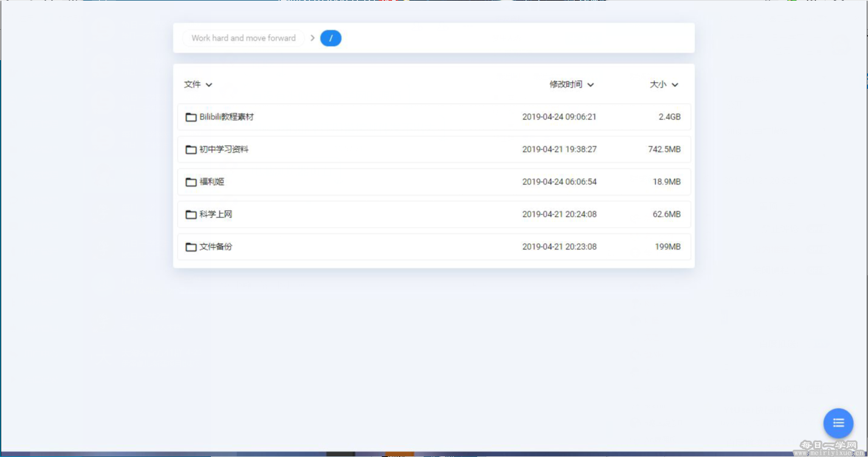Open the 科学上网 folder

pos(434,215)
